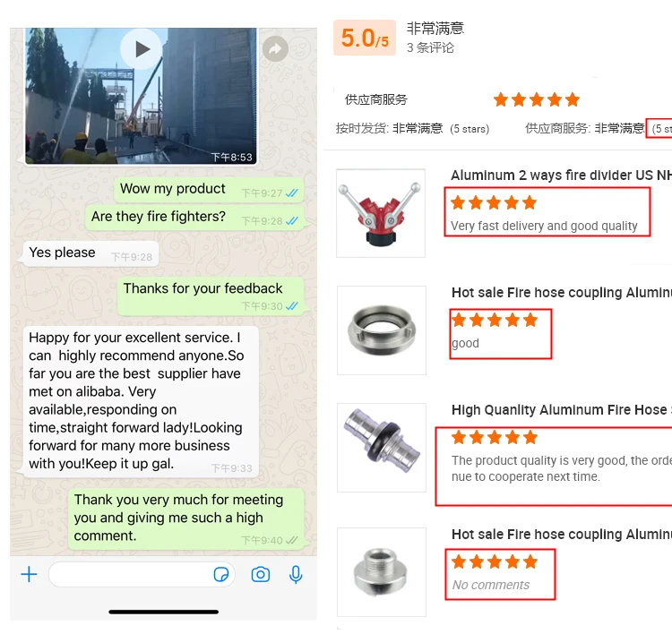Select the 'Thanks for your feedback' message

211,296
